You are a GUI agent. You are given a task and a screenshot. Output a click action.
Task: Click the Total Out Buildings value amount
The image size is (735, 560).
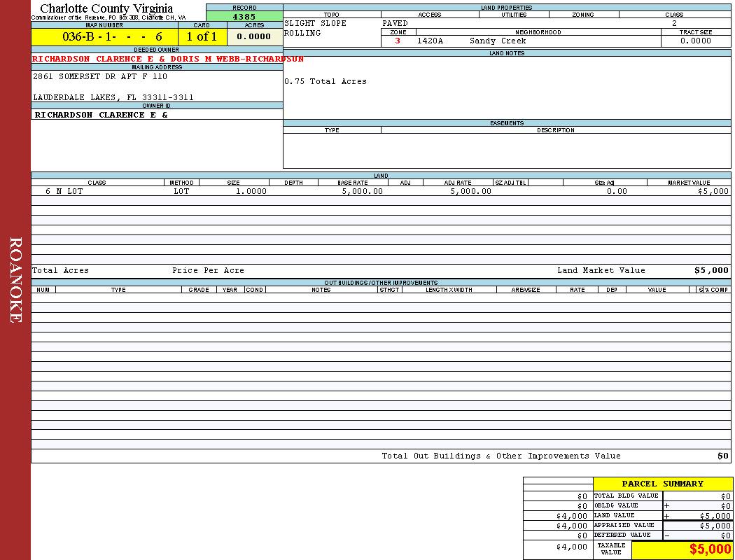(x=722, y=456)
